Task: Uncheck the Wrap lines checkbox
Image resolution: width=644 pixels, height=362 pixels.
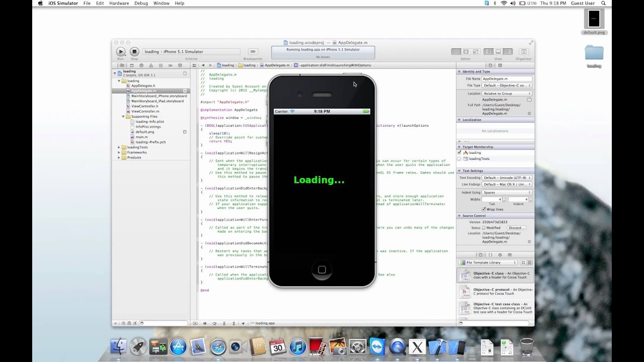Action: coord(484,209)
